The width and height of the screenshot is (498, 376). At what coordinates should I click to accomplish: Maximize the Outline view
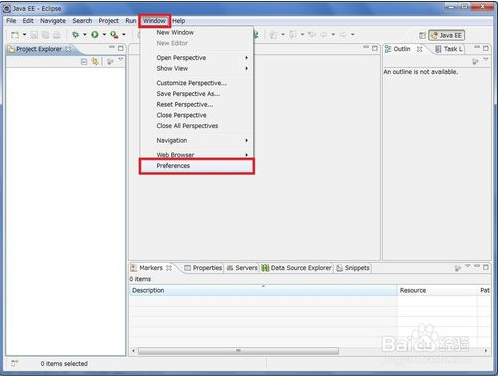(x=486, y=48)
